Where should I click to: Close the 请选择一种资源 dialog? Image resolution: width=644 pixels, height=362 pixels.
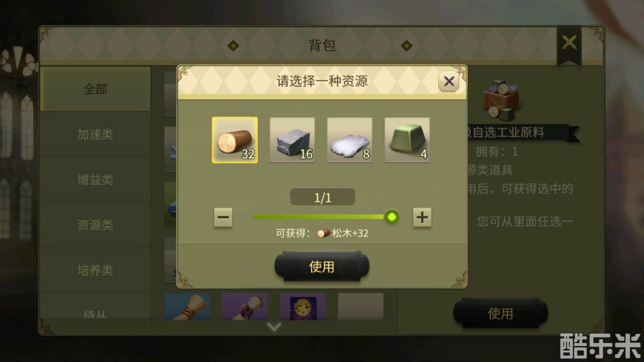(449, 81)
